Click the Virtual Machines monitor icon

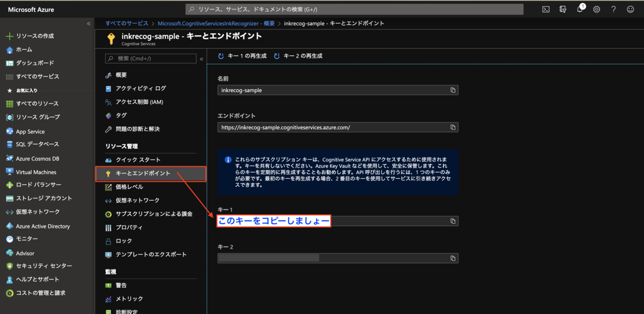tap(9, 172)
